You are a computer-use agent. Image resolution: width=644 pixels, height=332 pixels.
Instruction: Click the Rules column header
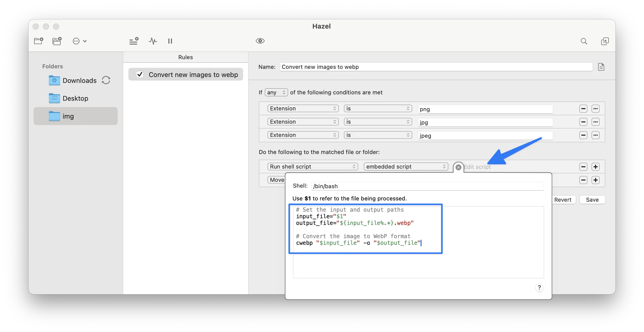[185, 57]
